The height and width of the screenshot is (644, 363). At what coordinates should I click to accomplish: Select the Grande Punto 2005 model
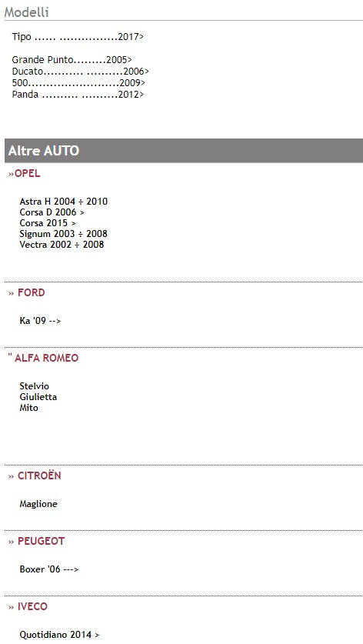(x=72, y=60)
